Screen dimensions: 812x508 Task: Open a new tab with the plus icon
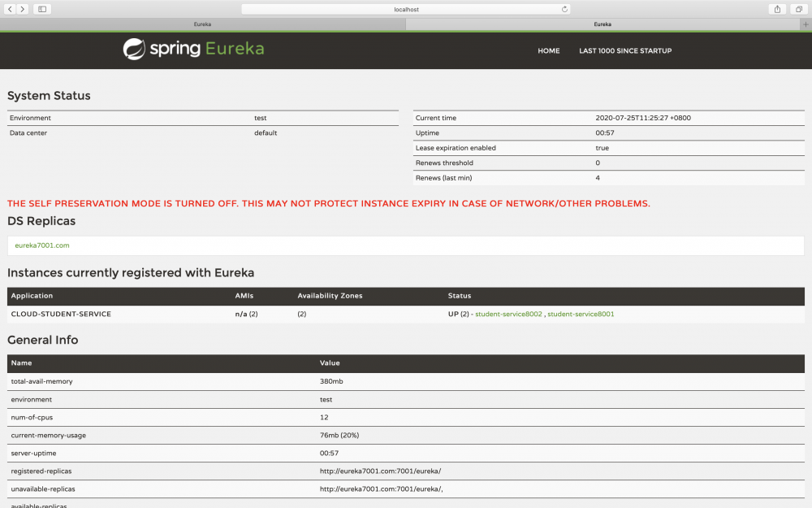[806, 24]
